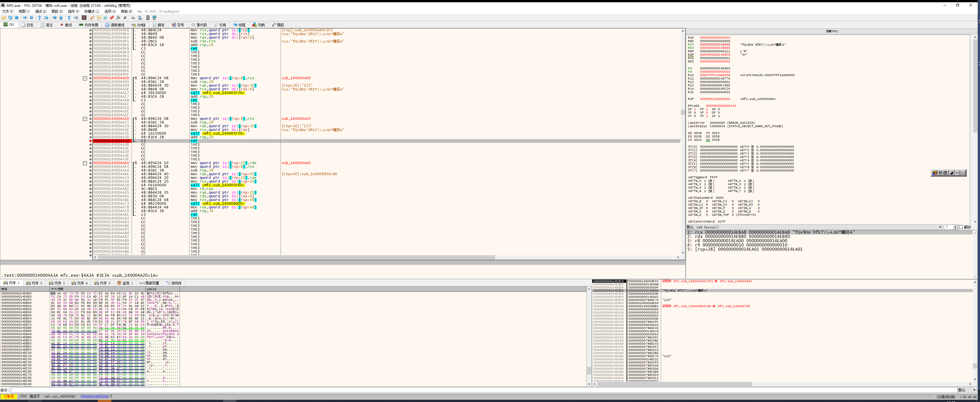Image resolution: width=980 pixels, height=402 pixels.
Task: Click the Step Over toolbar icon
Action: [46, 18]
